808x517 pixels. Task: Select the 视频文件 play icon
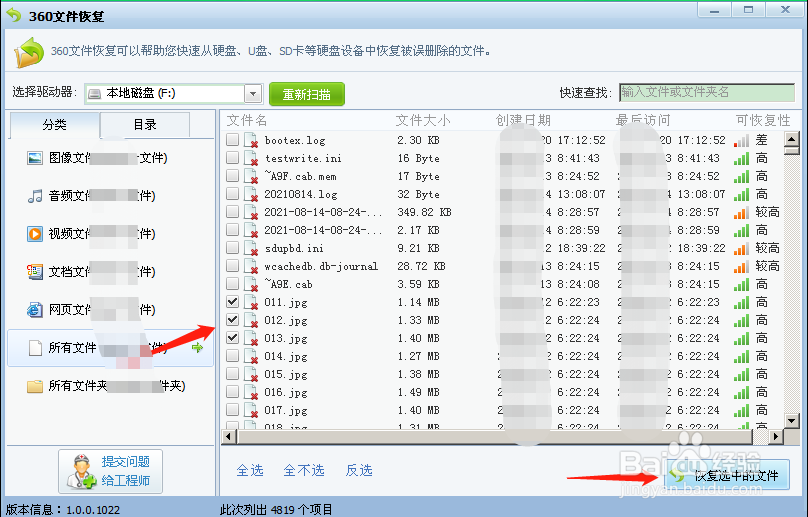(35, 234)
